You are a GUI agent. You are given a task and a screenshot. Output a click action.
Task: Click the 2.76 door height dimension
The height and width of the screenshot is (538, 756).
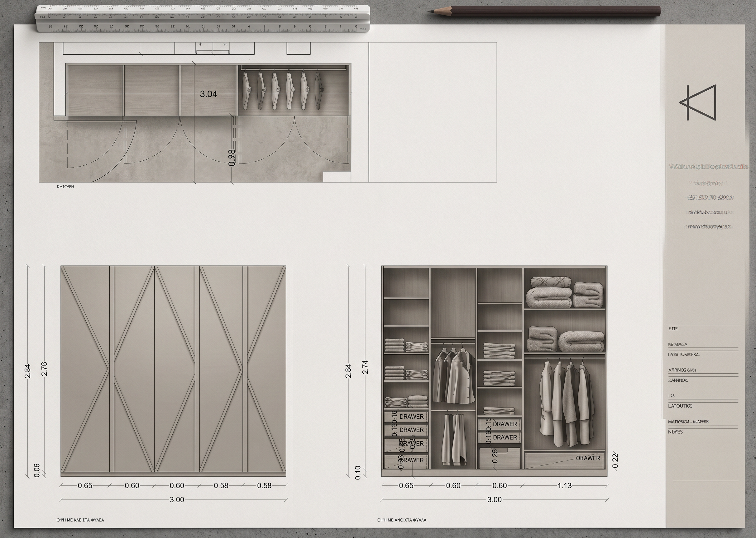click(x=44, y=369)
